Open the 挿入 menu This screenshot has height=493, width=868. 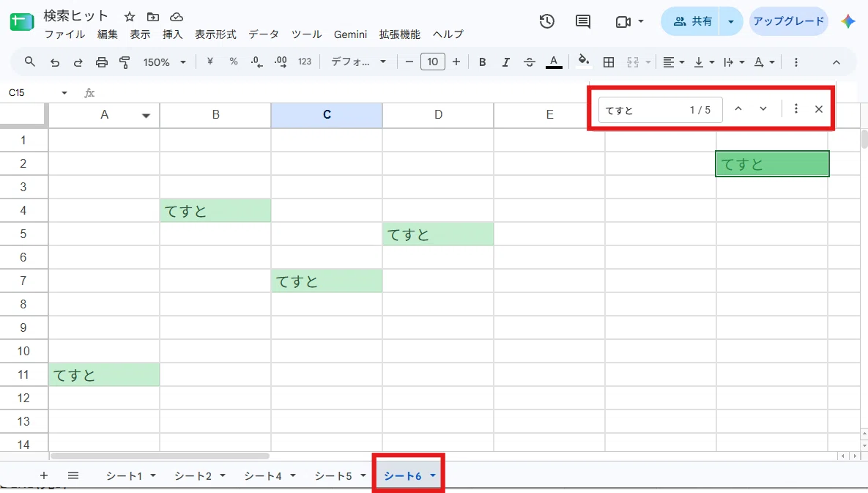[x=172, y=34]
